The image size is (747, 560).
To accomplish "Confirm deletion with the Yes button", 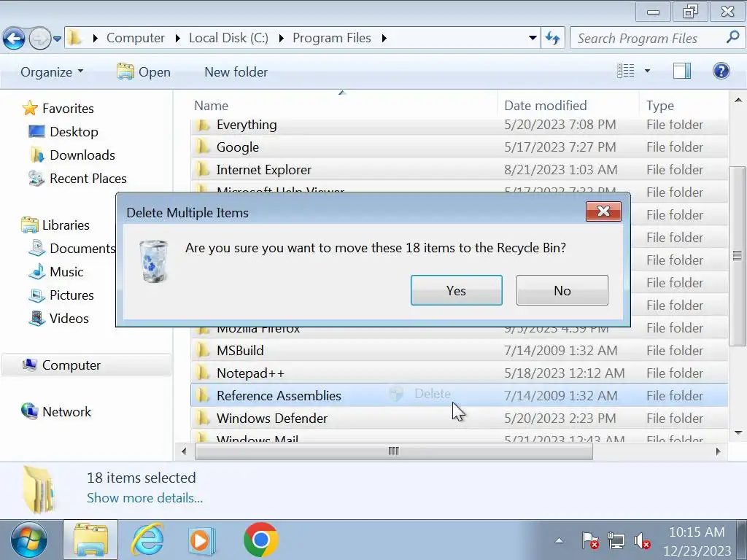I will [x=457, y=290].
